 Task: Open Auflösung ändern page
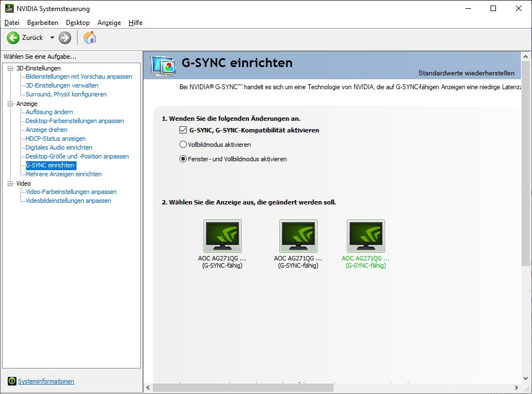coord(49,112)
